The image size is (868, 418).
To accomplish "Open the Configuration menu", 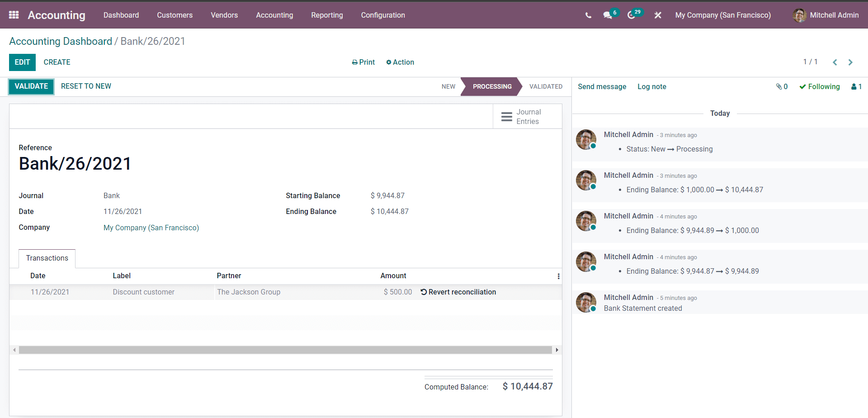I will click(x=383, y=15).
